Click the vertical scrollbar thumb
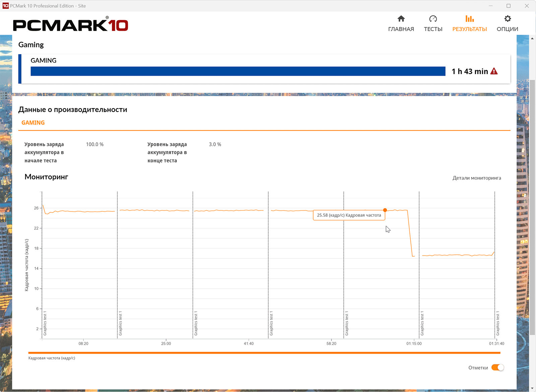Screen dimensions: 536x392 click(532, 207)
